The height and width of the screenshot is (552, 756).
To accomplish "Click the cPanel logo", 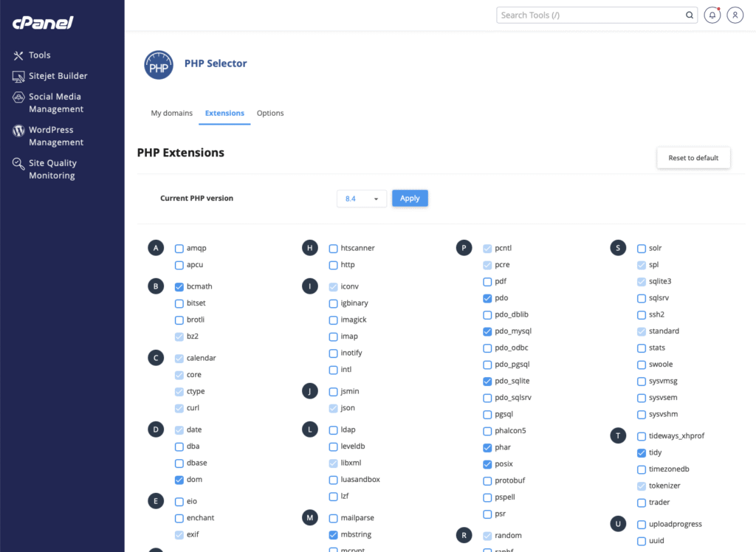I will (42, 23).
